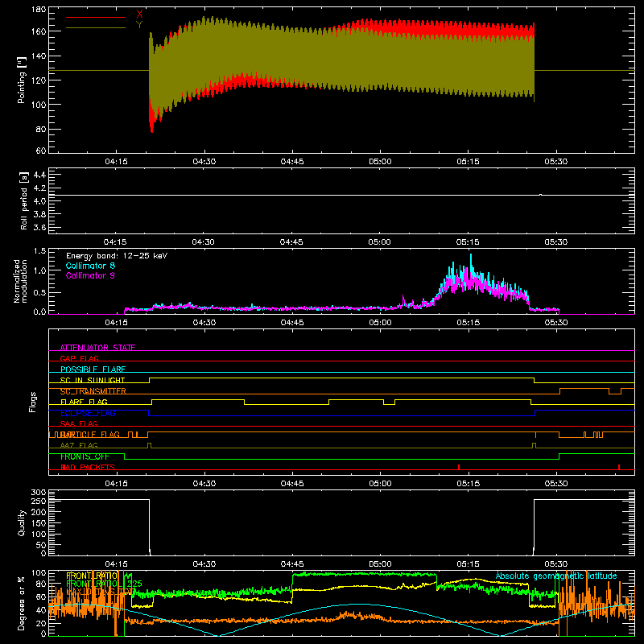
Task: Click the 'Roll period [s]' axis title
Action: pyautogui.click(x=24, y=200)
